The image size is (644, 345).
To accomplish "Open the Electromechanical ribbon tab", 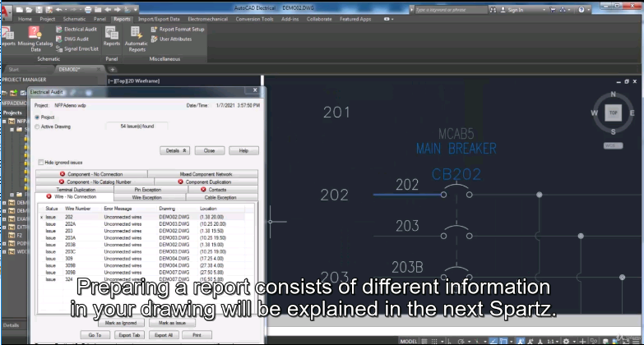I will click(207, 19).
